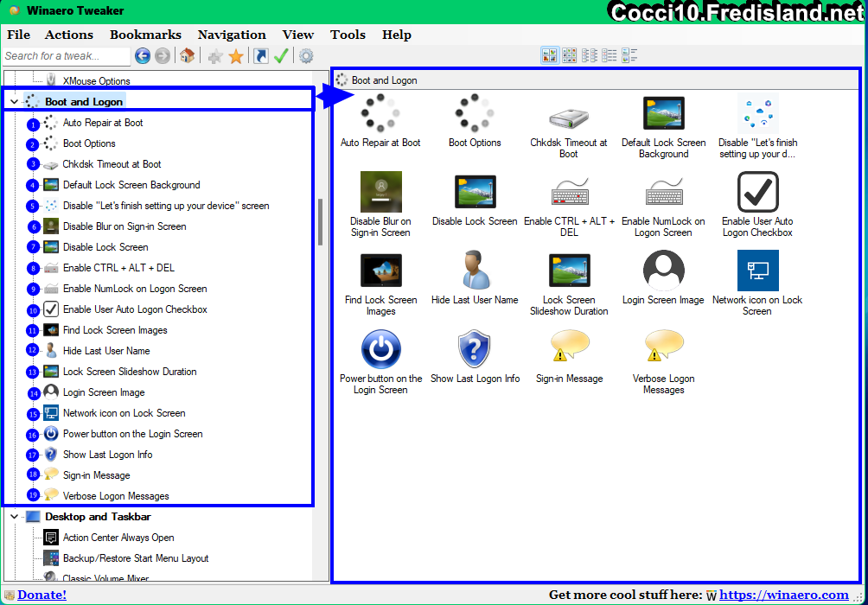
Task: Select Hide Last User Name tree item
Action: 106,351
